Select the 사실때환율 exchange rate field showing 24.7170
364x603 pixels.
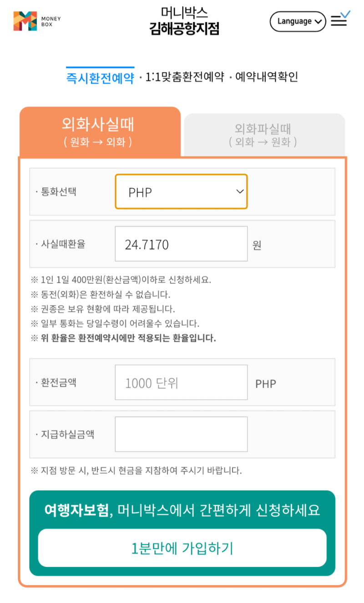[181, 243]
